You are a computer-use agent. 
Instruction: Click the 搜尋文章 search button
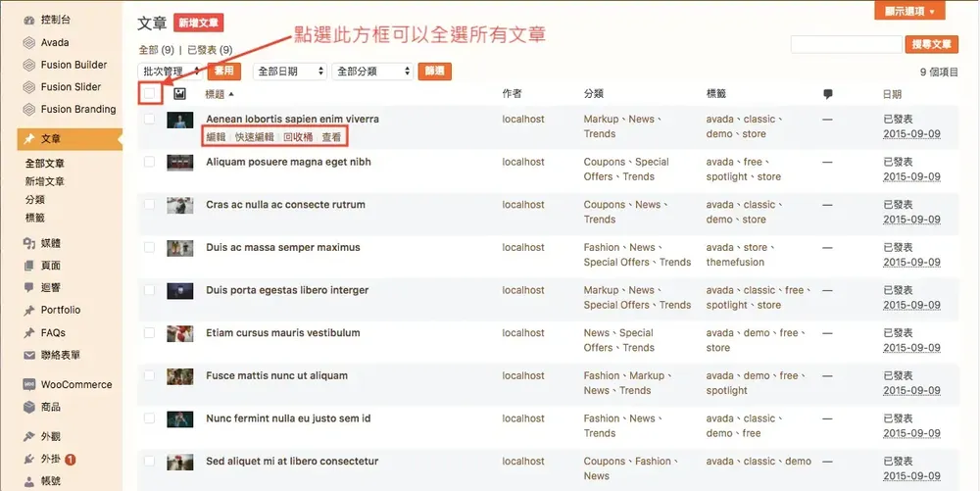point(931,44)
